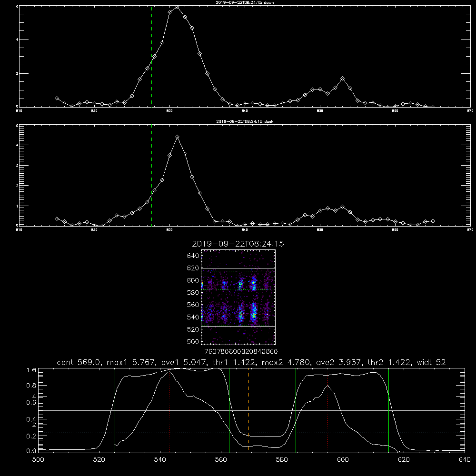Screen dimensions: 476x476
Task: Click the "870" x-axis label of dawn plot
Action: (470, 111)
